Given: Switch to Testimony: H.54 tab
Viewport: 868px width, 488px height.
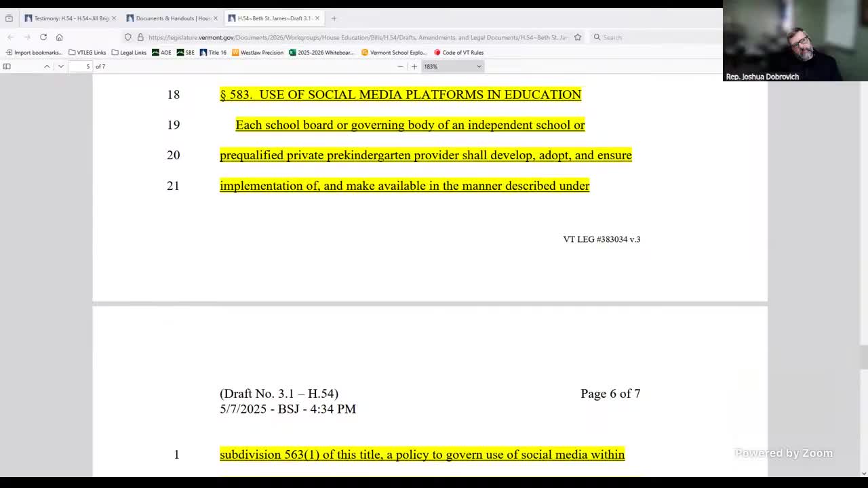Looking at the screenshot, I should click(x=68, y=18).
